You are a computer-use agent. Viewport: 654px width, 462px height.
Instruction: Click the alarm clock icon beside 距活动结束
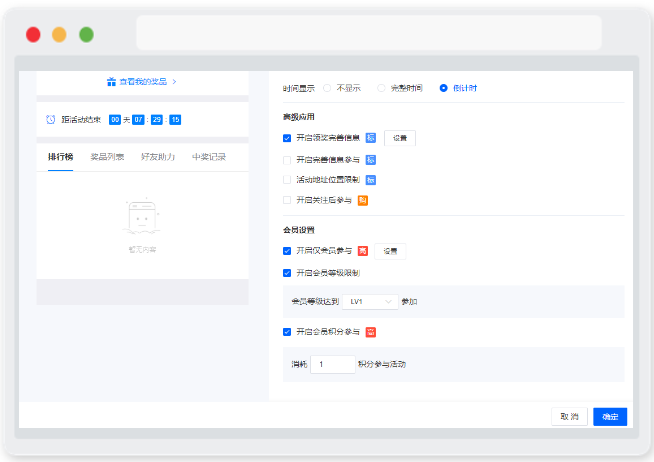click(50, 120)
